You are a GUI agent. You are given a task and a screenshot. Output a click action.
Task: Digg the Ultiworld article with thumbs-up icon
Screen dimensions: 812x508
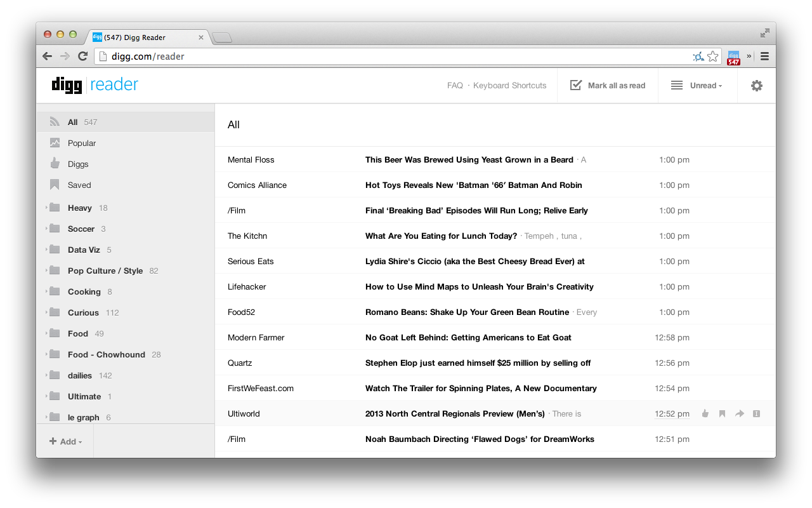coord(705,413)
